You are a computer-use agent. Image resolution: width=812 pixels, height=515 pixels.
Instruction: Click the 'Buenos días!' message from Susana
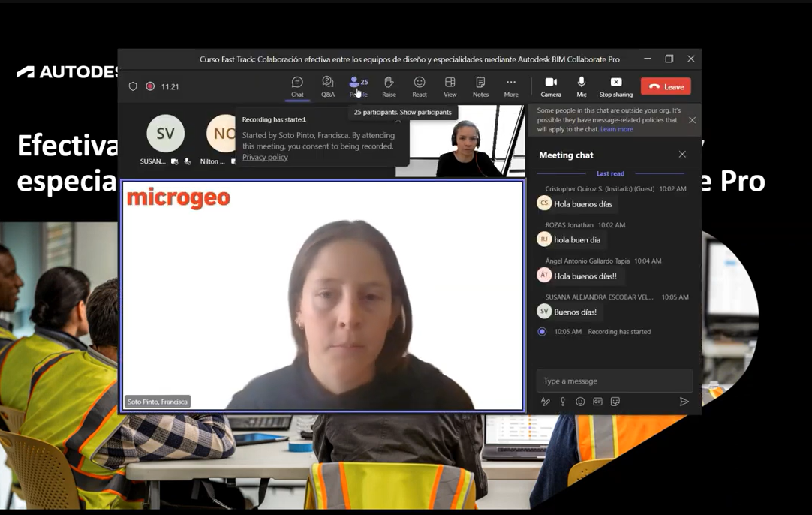coord(576,312)
